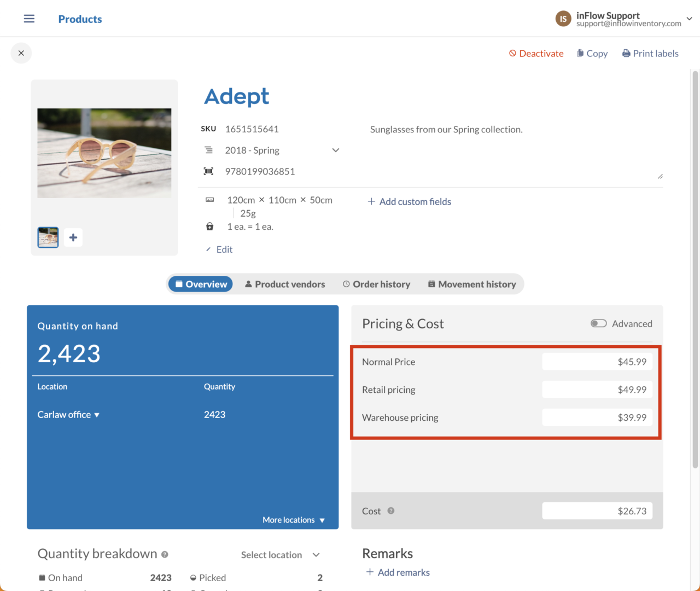Viewport: 700px width, 591px height.
Task: Click the plus button to add a product image
Action: tap(73, 237)
